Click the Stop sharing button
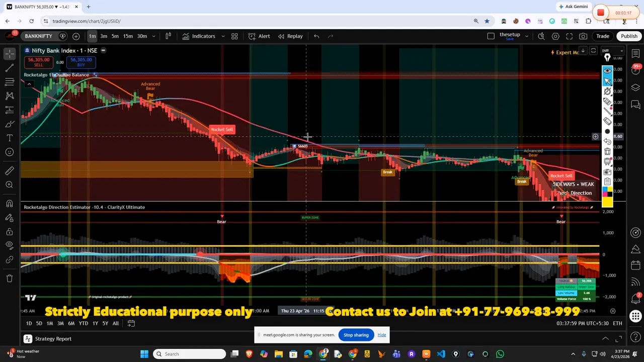The height and width of the screenshot is (362, 644). point(356,335)
